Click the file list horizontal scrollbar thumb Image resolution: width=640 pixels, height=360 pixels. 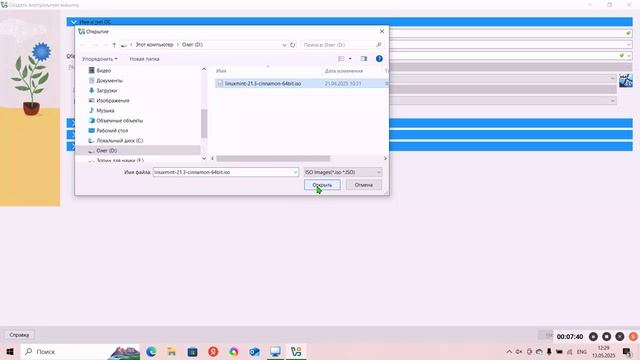coord(273,158)
